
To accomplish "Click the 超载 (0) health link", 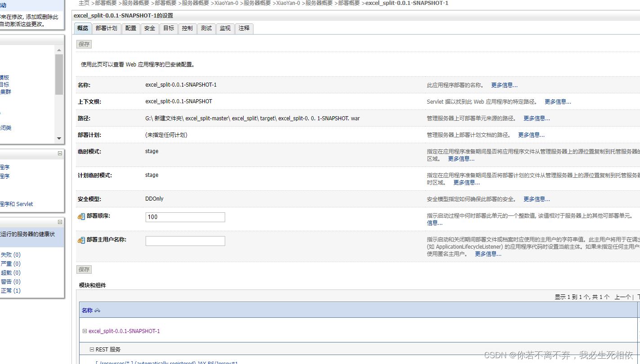I will (x=11, y=272).
